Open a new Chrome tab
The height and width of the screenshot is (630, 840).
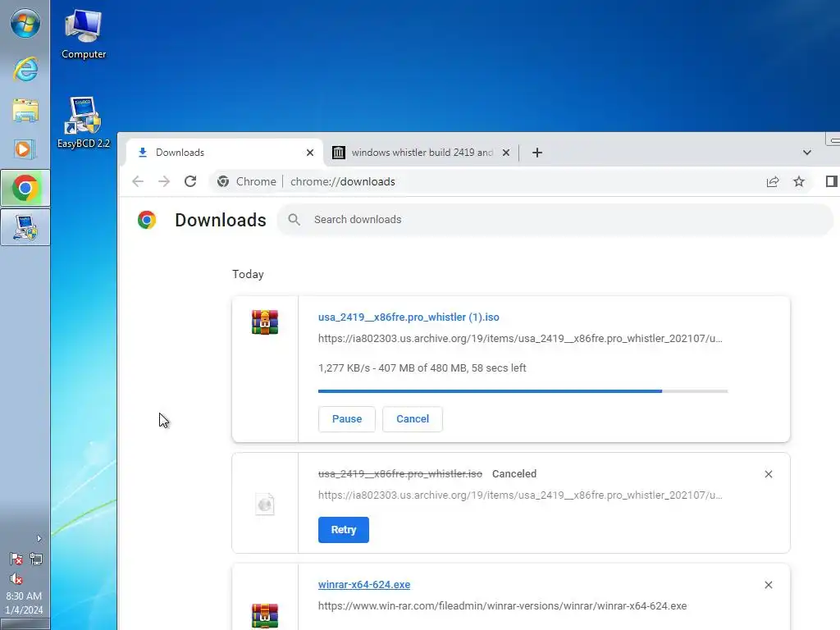(x=537, y=153)
